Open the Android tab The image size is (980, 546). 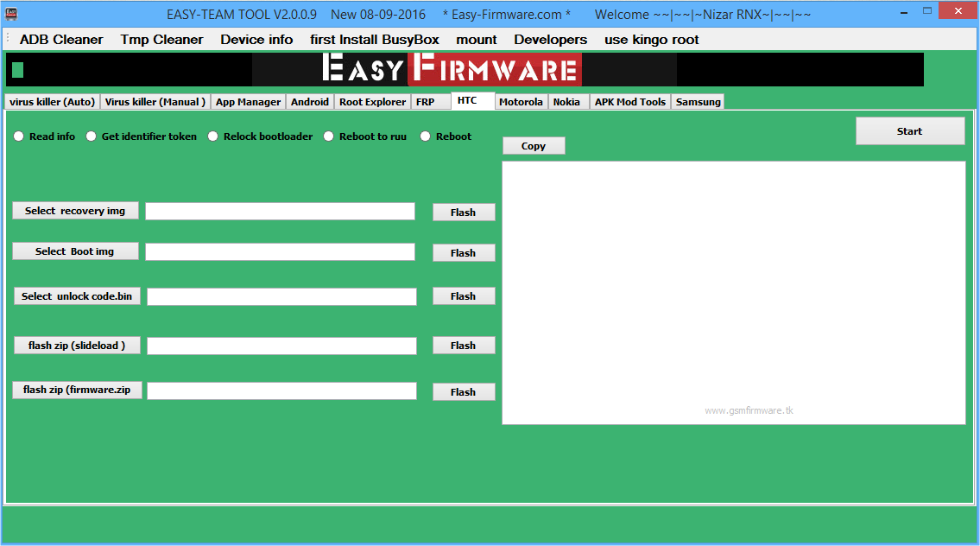(x=309, y=102)
